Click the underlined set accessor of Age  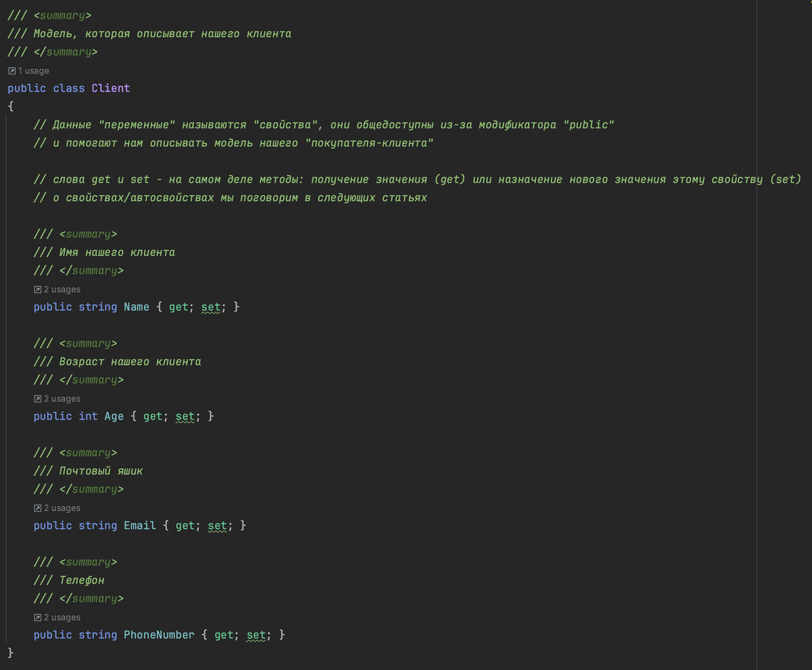pos(185,417)
